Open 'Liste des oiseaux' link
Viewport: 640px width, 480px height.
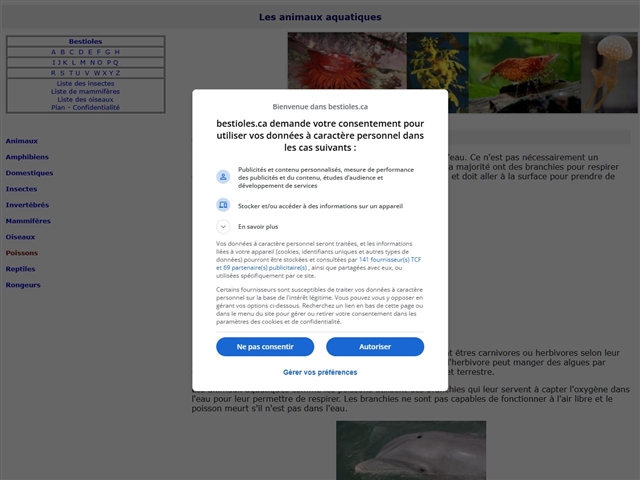coord(85,100)
